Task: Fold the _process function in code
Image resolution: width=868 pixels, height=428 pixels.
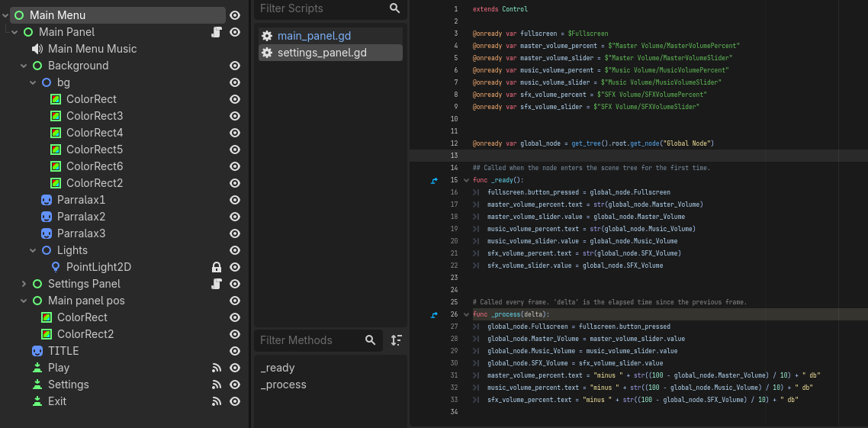Action: [x=466, y=314]
